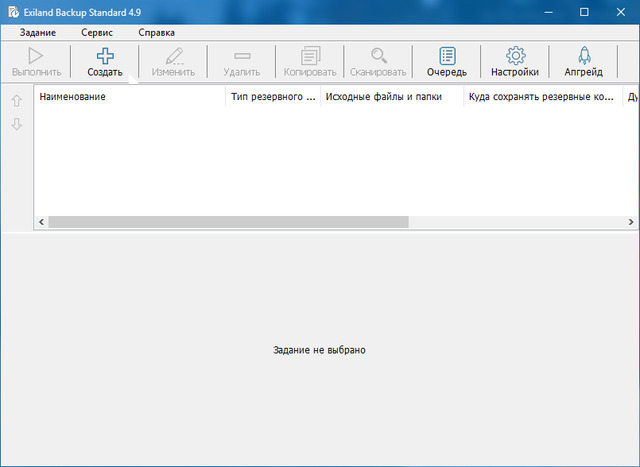Click the horizontal scrollbar right arrow

[633, 221]
